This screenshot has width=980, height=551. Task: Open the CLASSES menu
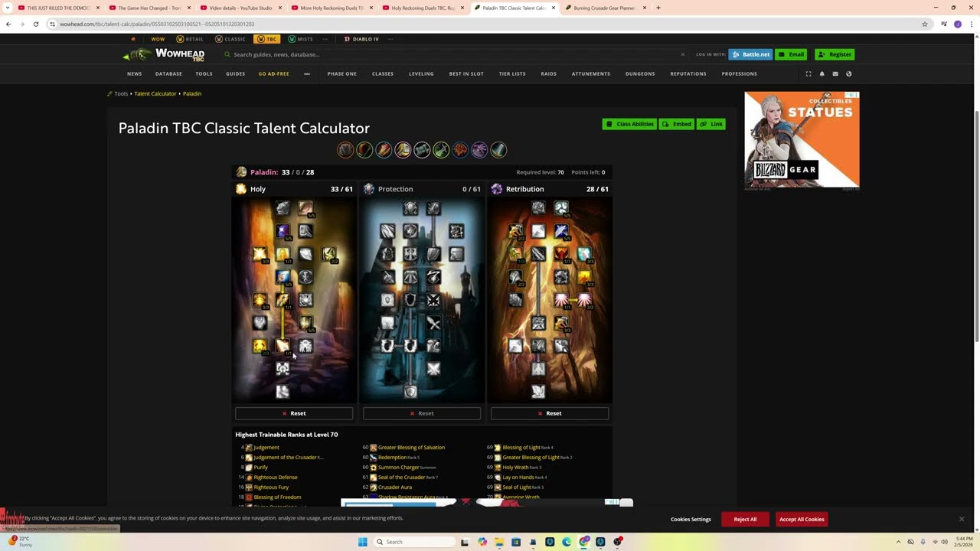tap(383, 74)
